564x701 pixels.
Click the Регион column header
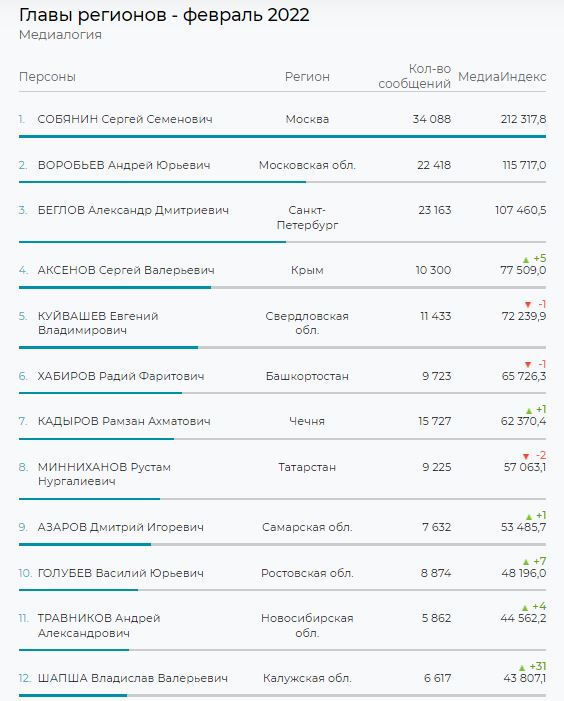click(307, 77)
